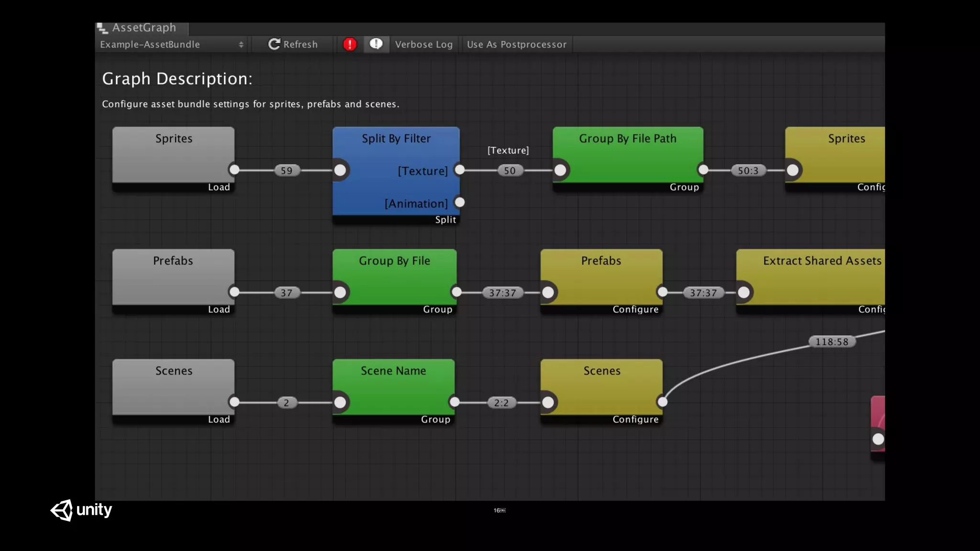Click the Sprites Load node output port
This screenshot has height=551, width=980.
(x=234, y=170)
